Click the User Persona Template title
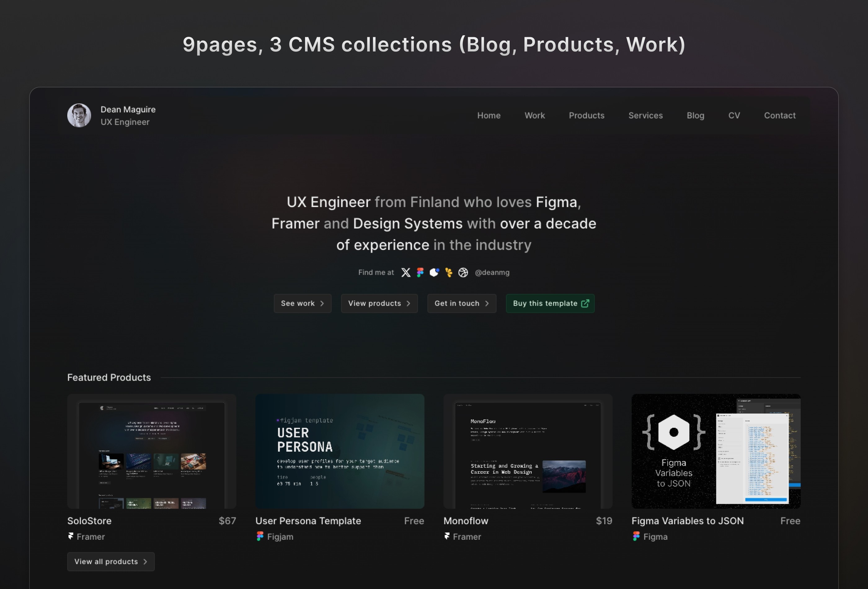The image size is (868, 589). pyautogui.click(x=308, y=521)
